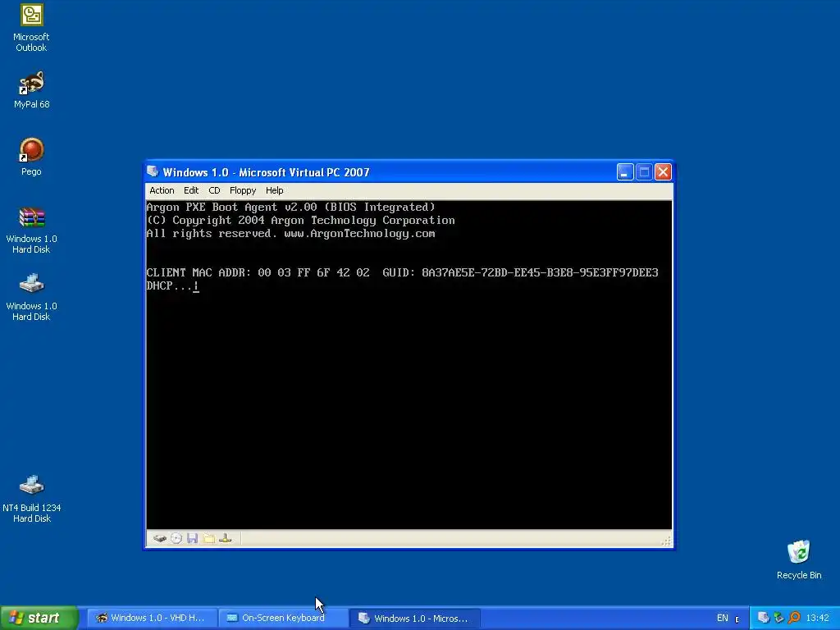Open the Pego desktop shortcut
Image resolution: width=840 pixels, height=630 pixels.
click(32, 157)
